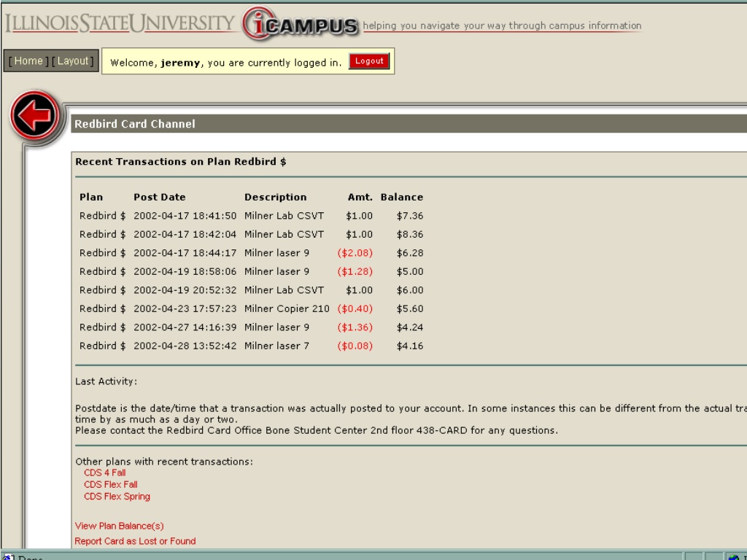
Task: Click the Balance column header
Action: (x=402, y=197)
